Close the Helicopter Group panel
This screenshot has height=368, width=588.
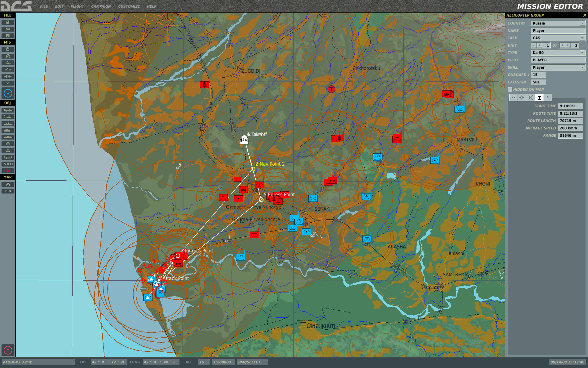(x=584, y=15)
